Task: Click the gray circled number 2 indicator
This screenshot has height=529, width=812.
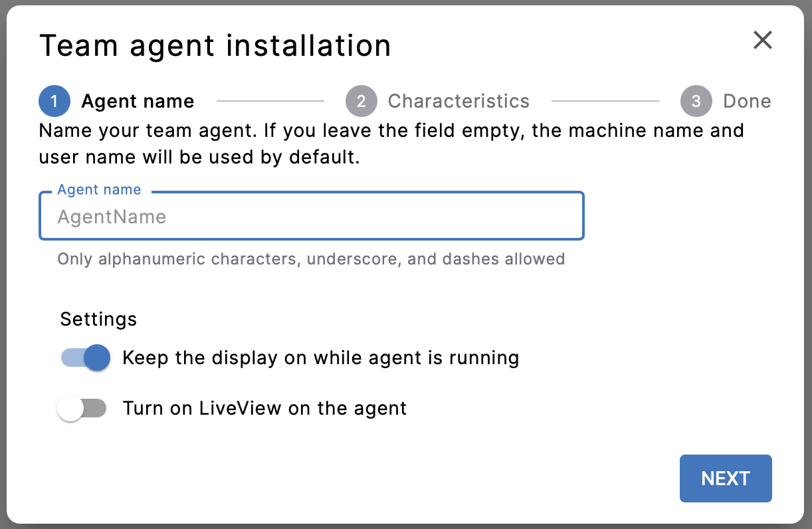Action: coord(361,100)
